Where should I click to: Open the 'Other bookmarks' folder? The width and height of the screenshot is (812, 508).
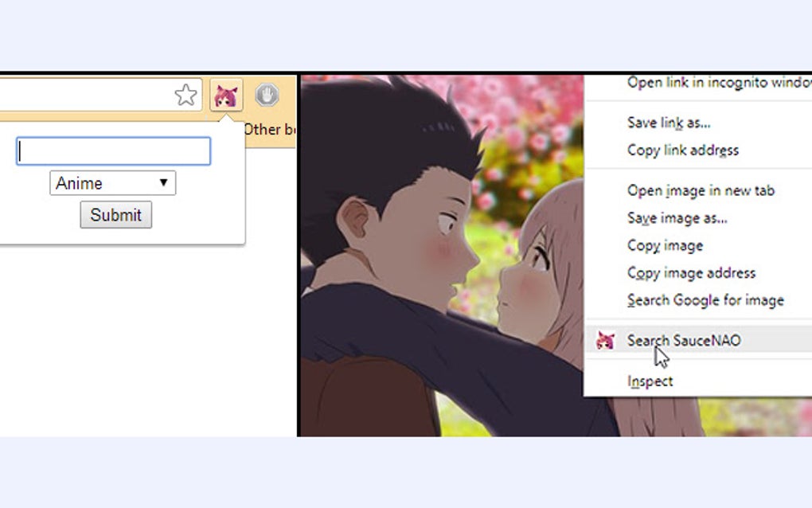pos(271,129)
